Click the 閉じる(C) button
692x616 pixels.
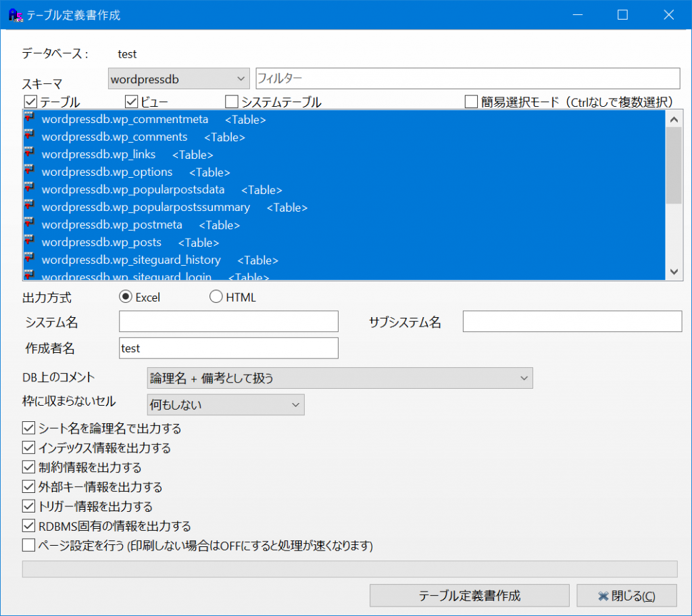click(x=626, y=596)
